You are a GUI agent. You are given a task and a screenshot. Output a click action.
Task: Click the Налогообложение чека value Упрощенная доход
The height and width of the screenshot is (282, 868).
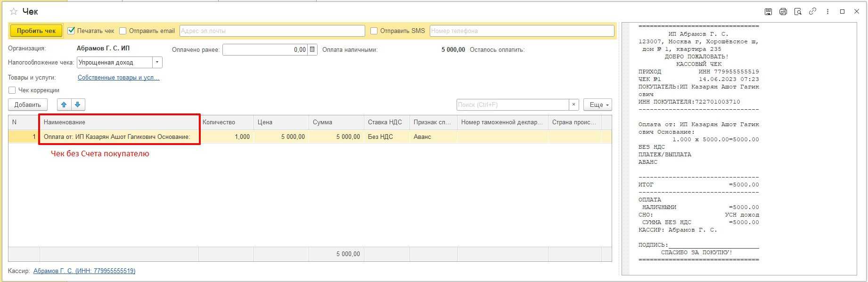[x=115, y=62]
